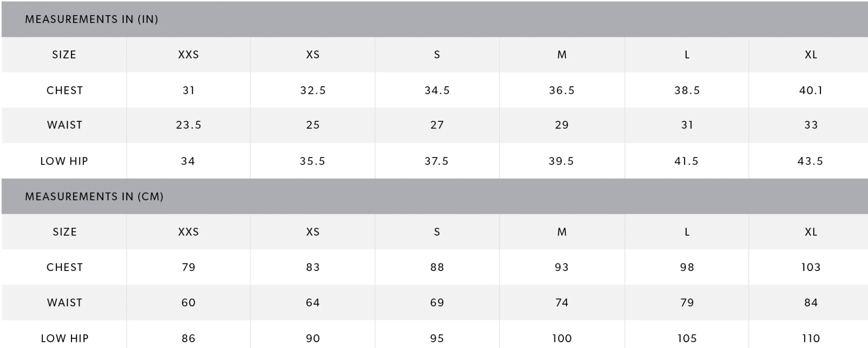Select the L column header in cm table
The height and width of the screenshot is (348, 868).
coord(687,232)
